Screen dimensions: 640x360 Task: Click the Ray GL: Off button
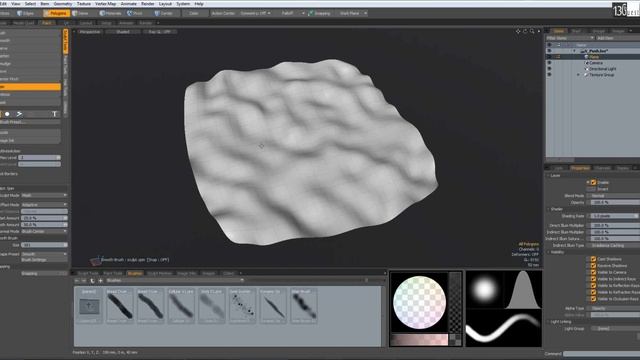(x=160, y=31)
